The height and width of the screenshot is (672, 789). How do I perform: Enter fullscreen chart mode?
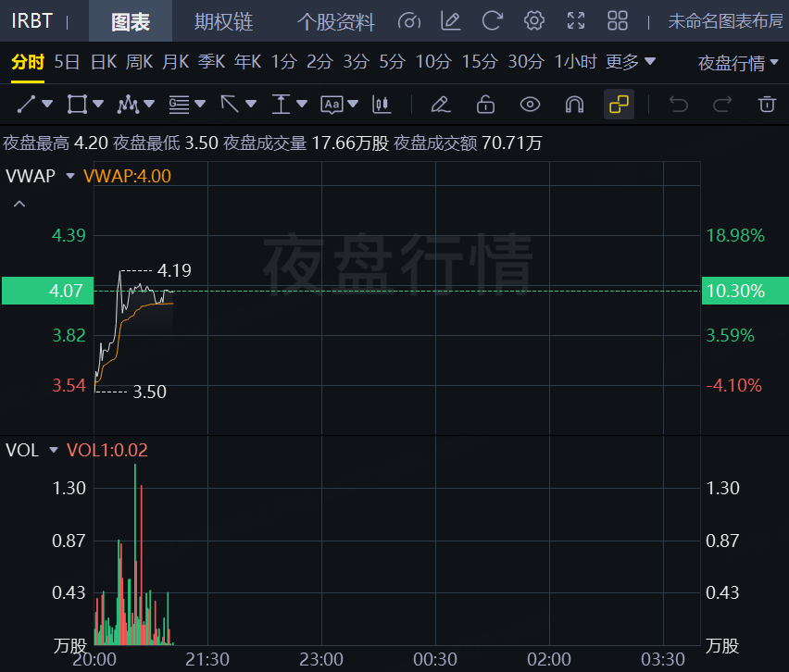(x=576, y=21)
